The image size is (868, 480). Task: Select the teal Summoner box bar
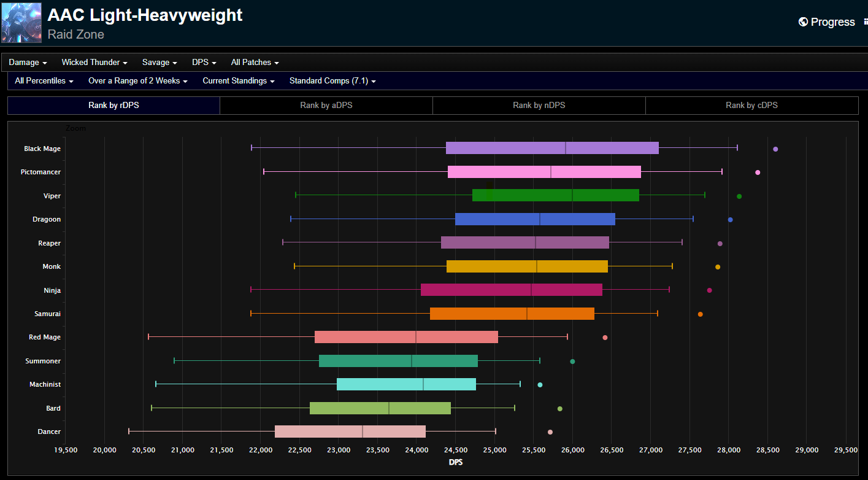pos(398,361)
